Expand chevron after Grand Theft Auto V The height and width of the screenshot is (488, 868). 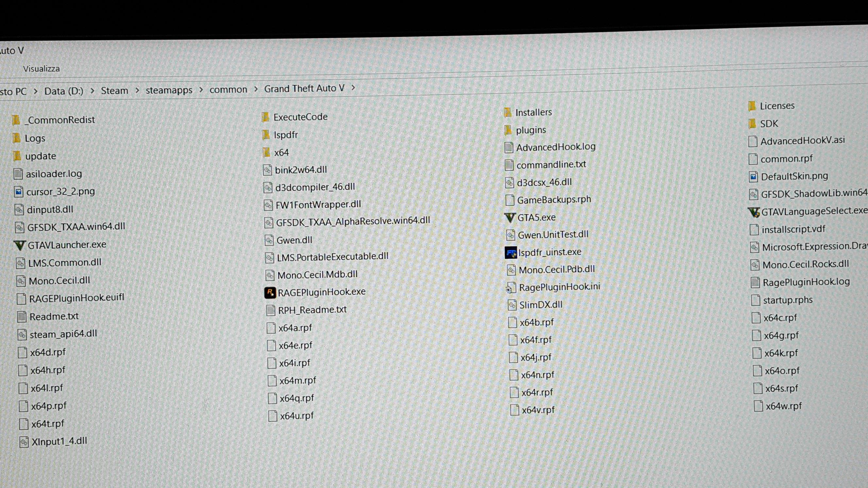pyautogui.click(x=353, y=88)
